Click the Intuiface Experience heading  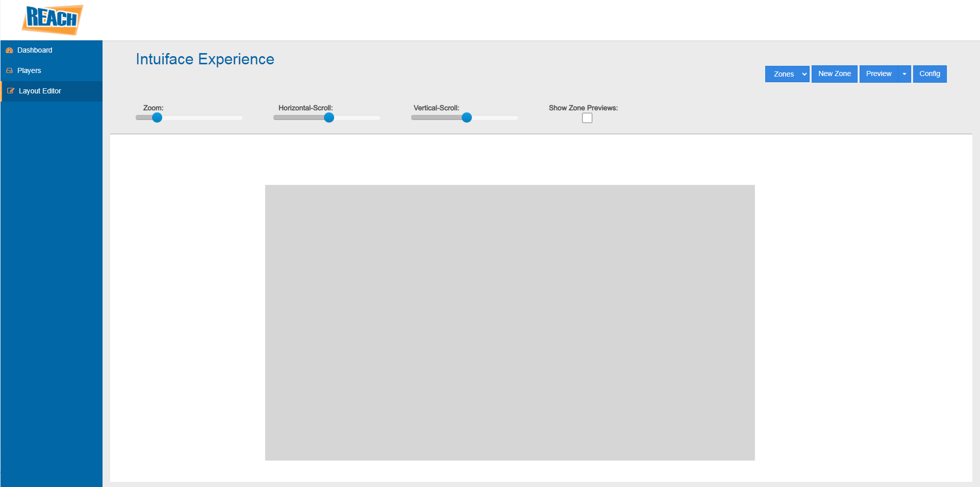click(205, 59)
